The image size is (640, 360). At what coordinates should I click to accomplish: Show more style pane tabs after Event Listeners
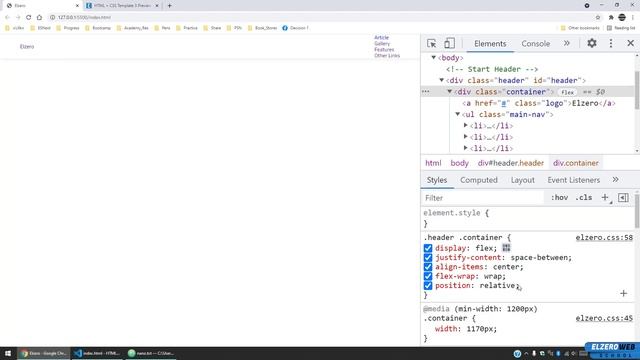click(615, 180)
